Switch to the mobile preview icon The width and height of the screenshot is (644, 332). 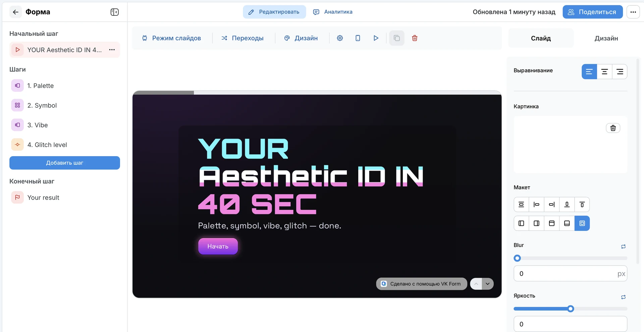(358, 38)
